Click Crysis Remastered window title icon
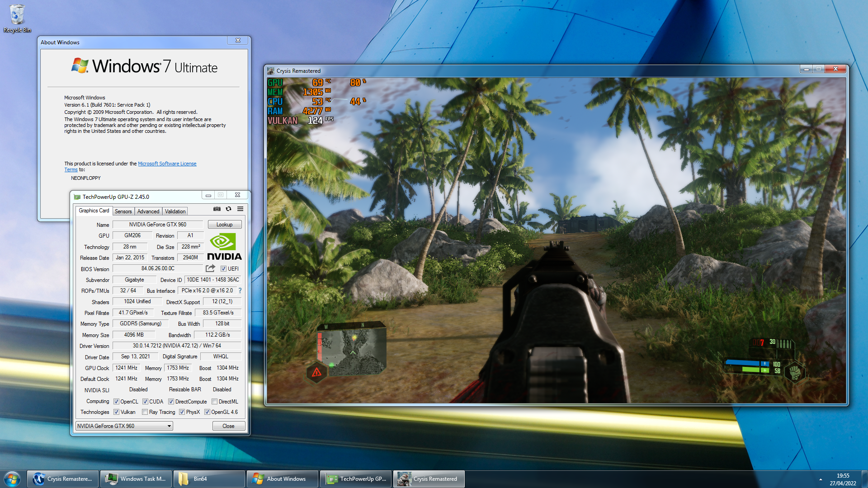This screenshot has height=488, width=868. 271,71
